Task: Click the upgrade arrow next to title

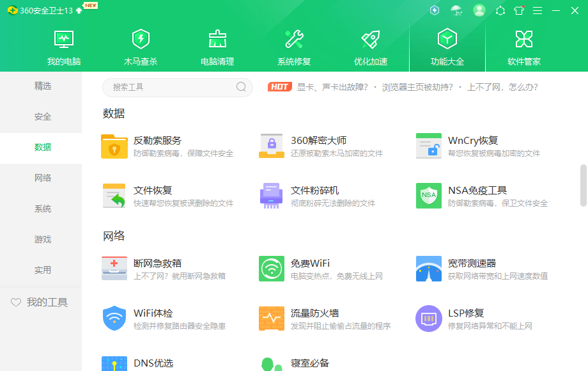Action: pyautogui.click(x=79, y=10)
